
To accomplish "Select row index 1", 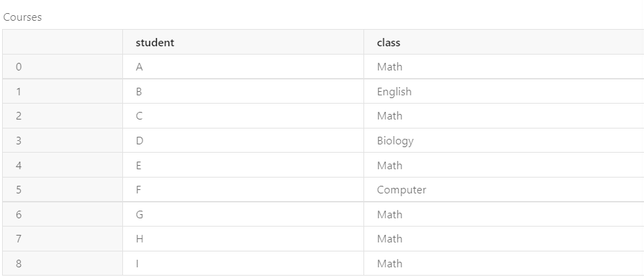I will click(x=19, y=92).
